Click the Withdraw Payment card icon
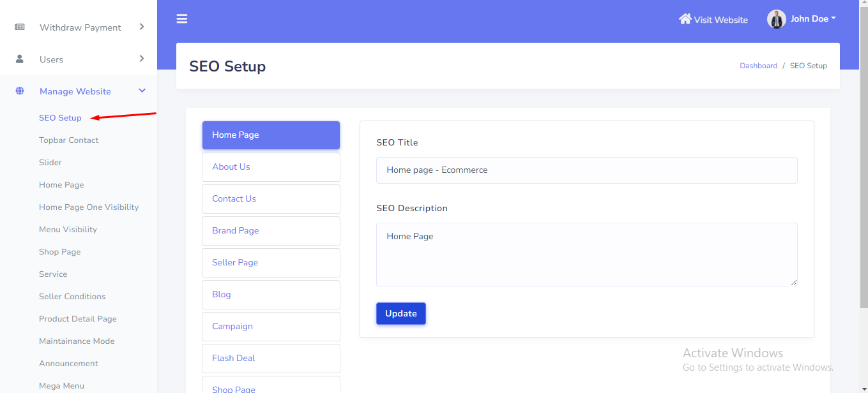 (x=20, y=27)
